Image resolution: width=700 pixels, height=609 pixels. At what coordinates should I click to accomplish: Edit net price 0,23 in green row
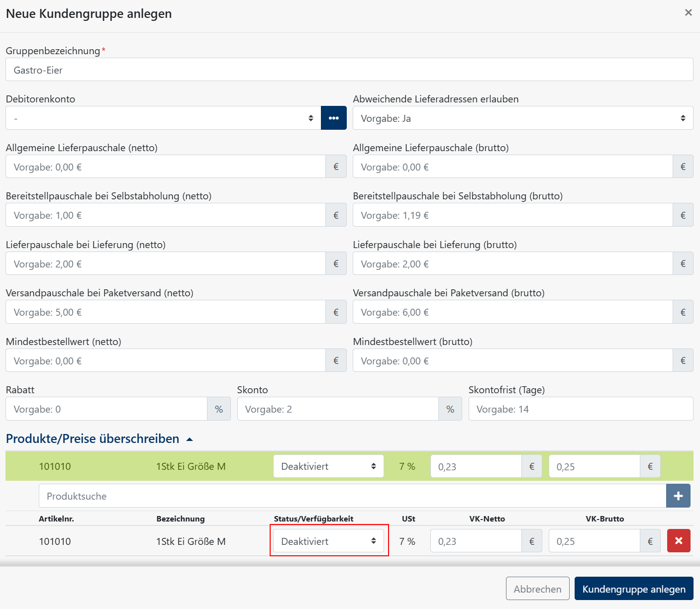click(476, 466)
